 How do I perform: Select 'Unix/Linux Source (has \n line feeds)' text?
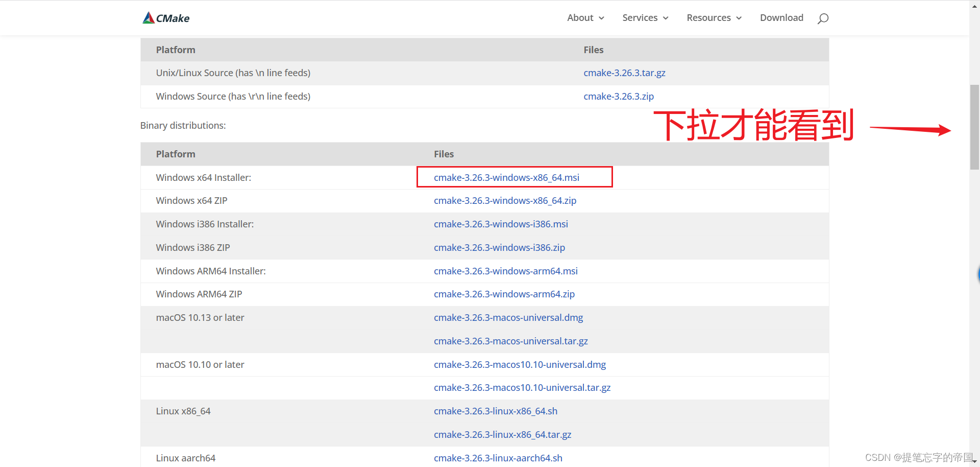coord(233,73)
